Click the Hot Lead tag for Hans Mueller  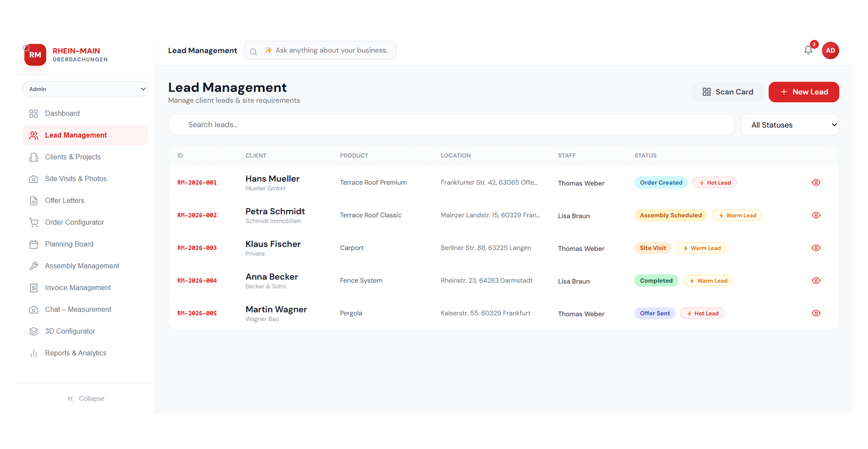click(714, 183)
